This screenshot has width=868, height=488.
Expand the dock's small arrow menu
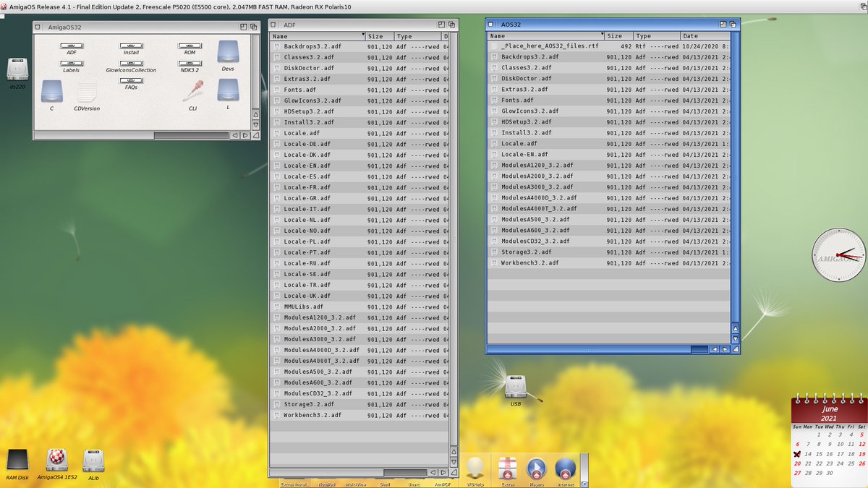pyautogui.click(x=585, y=484)
